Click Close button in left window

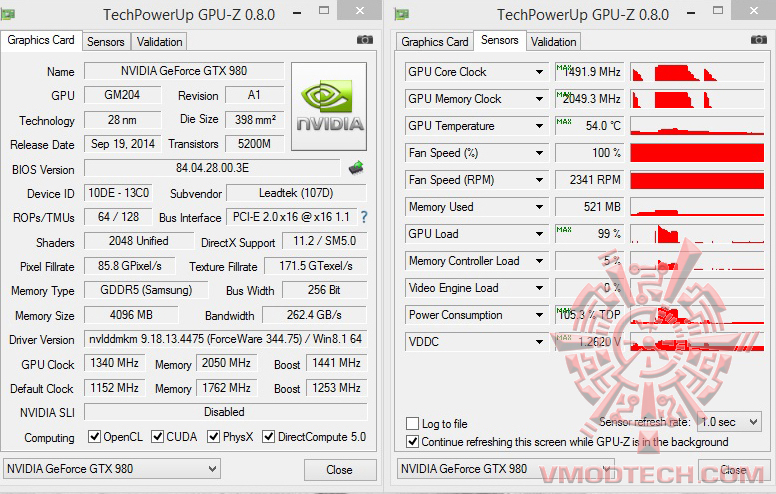tap(340, 470)
